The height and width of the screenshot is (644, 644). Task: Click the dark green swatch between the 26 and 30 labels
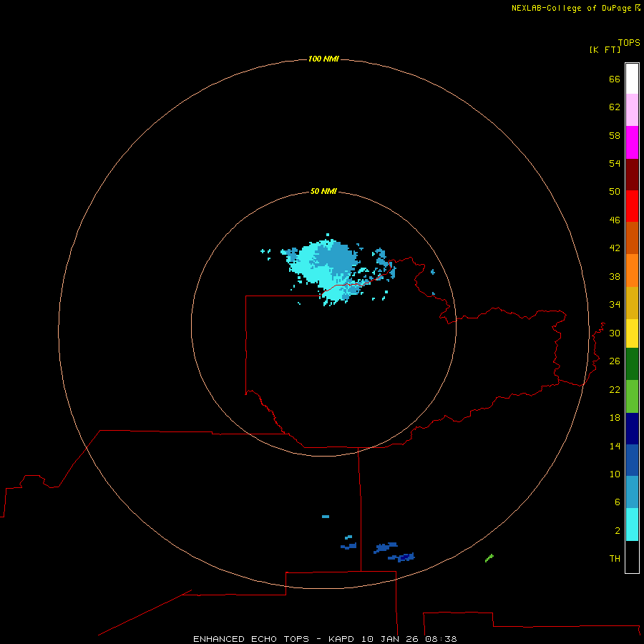tap(632, 364)
